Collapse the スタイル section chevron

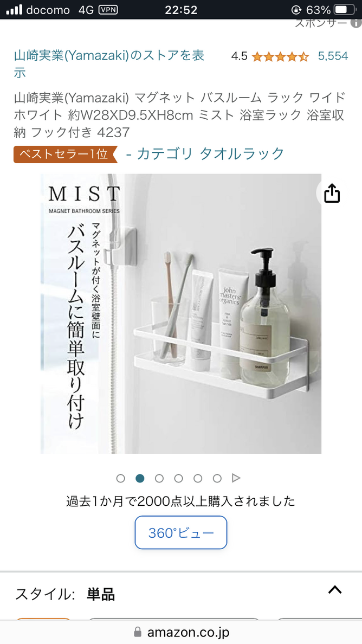pos(335,590)
